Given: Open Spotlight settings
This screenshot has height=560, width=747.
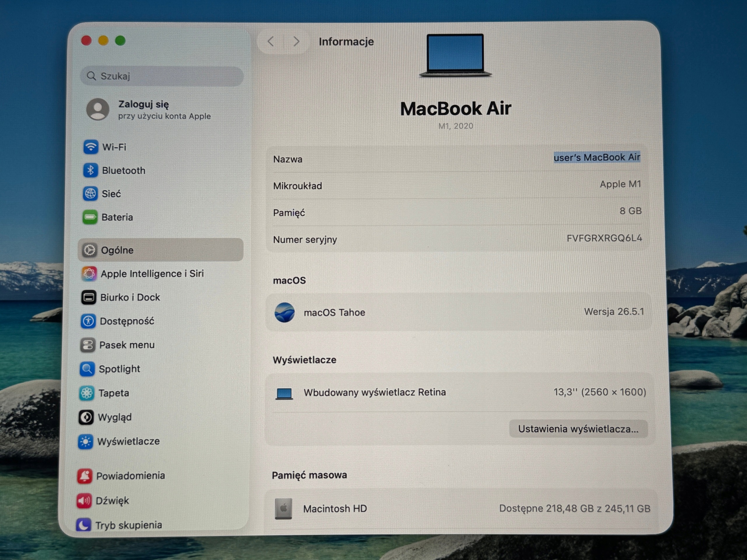Looking at the screenshot, I should tap(110, 369).
